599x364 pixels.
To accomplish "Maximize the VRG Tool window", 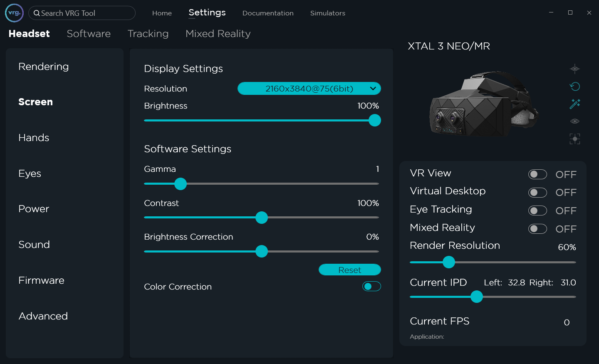I will point(570,12).
